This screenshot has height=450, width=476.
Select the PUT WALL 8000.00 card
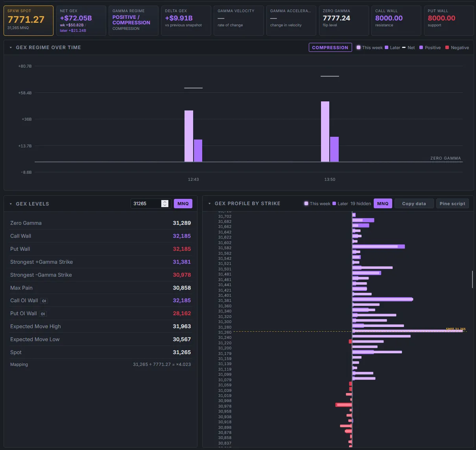tap(449, 20)
